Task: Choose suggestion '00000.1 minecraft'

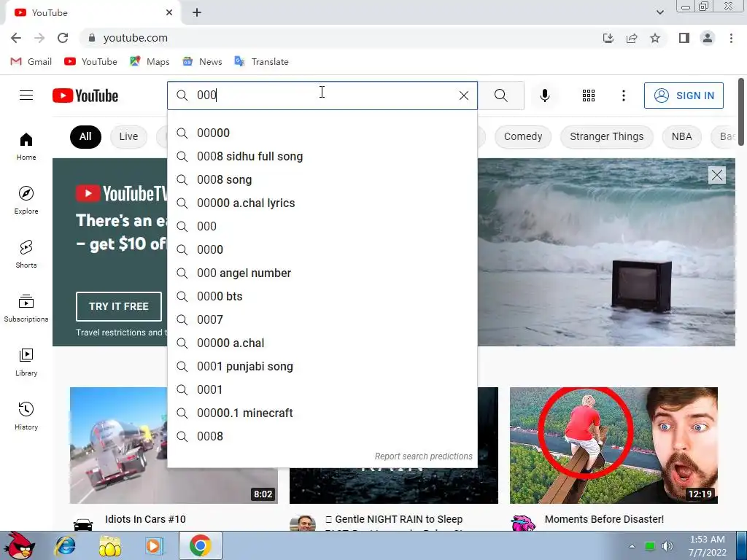Action: click(x=322, y=413)
